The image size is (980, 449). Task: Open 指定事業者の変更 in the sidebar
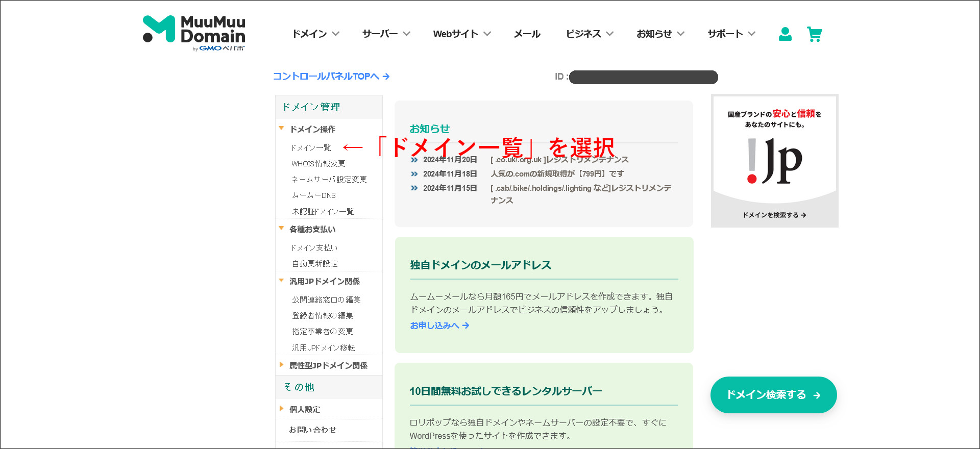pyautogui.click(x=323, y=331)
